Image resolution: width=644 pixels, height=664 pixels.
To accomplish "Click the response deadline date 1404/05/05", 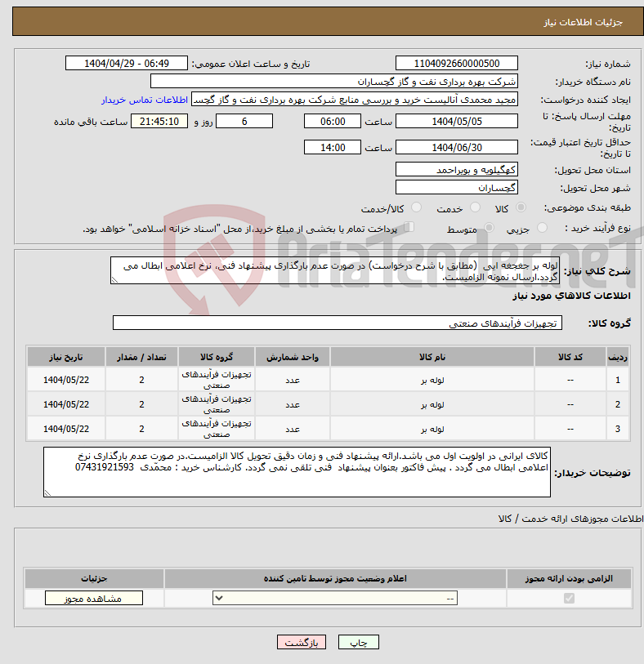I will click(x=457, y=122).
